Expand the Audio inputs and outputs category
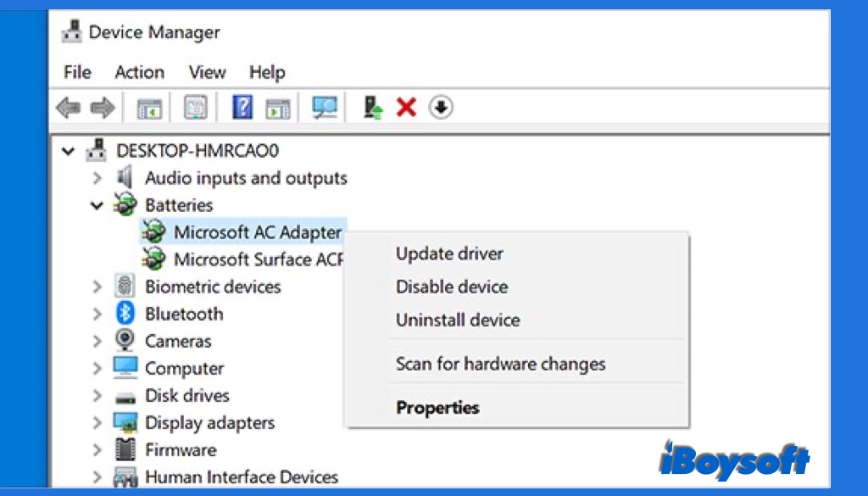 tap(97, 178)
